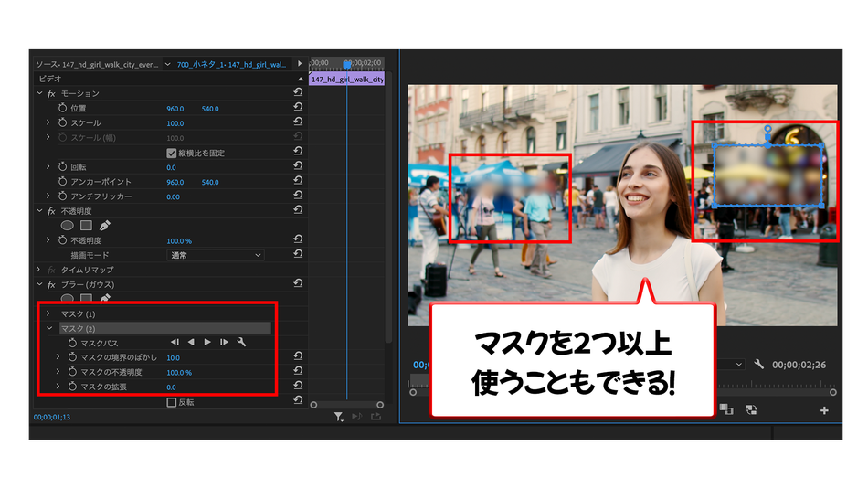
Task: Open source clip dropdown arrow
Action: (168, 64)
